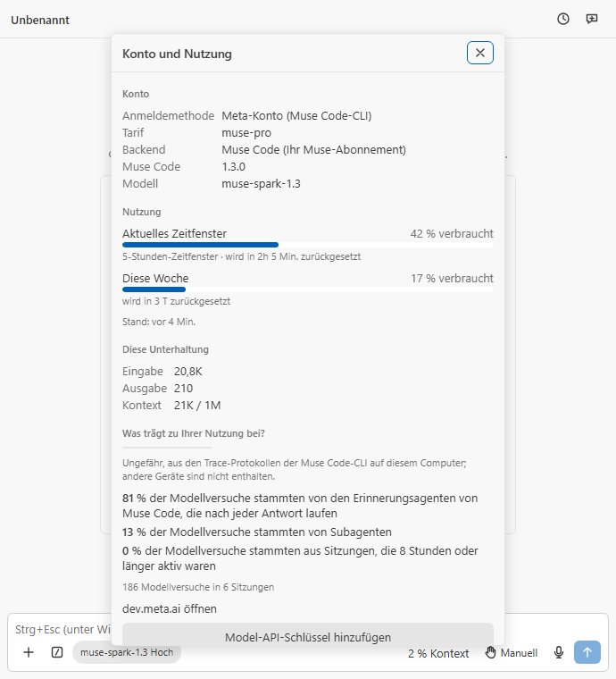
Task: Toggle the Manuell permission mode
Action: pyautogui.click(x=512, y=652)
